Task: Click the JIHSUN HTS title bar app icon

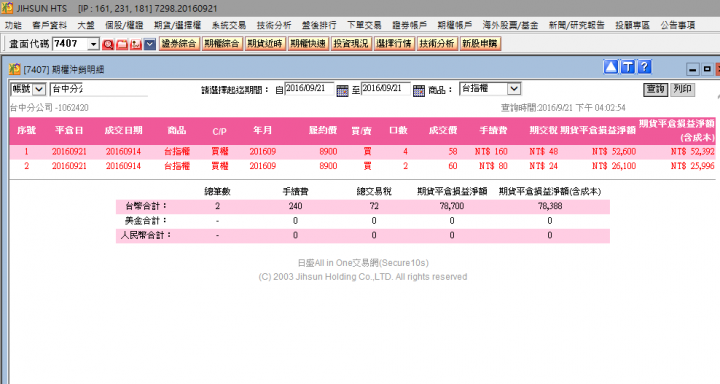Action: coord(7,8)
